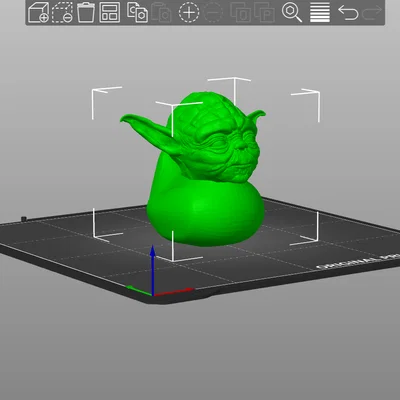
Task: Undo the last action
Action: [x=348, y=12]
